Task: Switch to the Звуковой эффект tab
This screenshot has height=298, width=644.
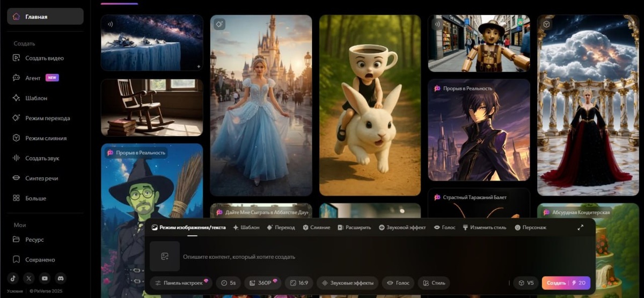Action: tap(402, 227)
